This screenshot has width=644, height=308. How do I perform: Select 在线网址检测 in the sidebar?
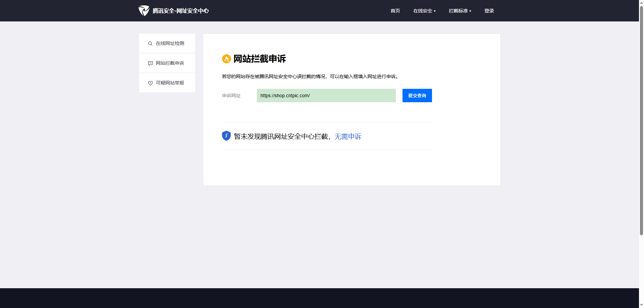tap(167, 43)
